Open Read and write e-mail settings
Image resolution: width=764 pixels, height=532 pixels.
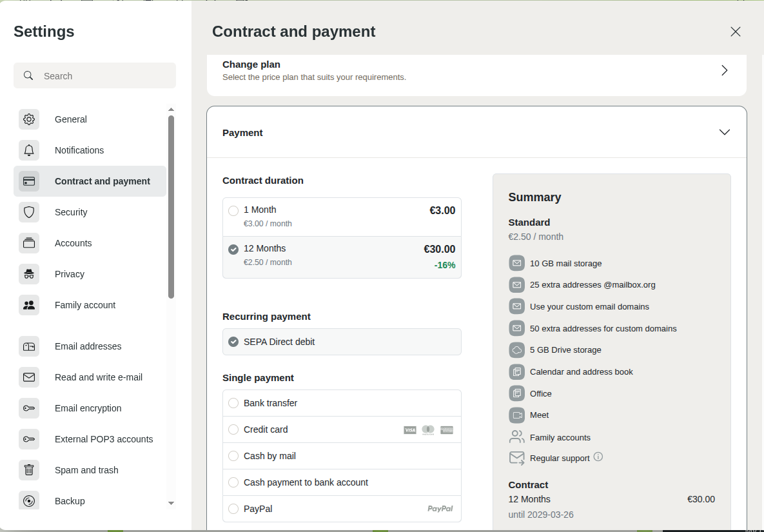pos(98,377)
